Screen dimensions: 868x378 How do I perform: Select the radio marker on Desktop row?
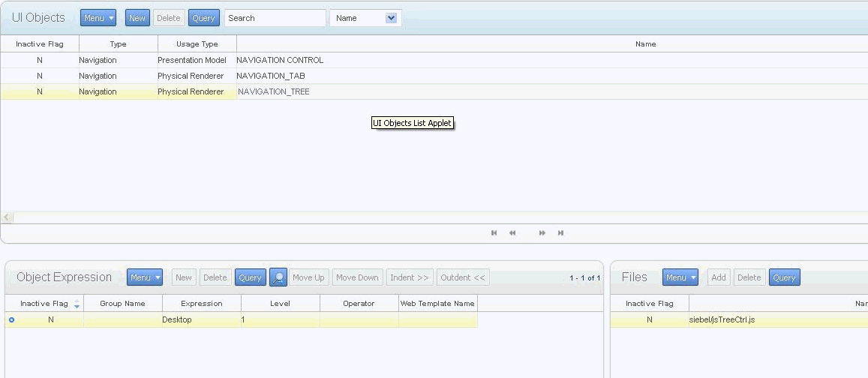pos(11,320)
